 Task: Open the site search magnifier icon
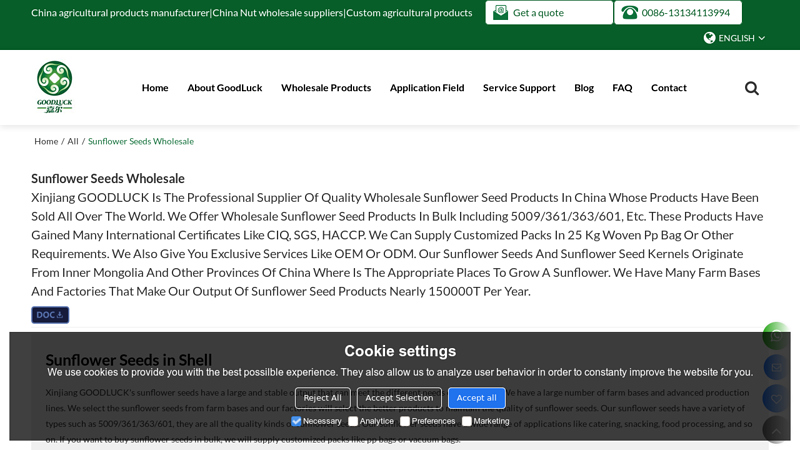[752, 88]
